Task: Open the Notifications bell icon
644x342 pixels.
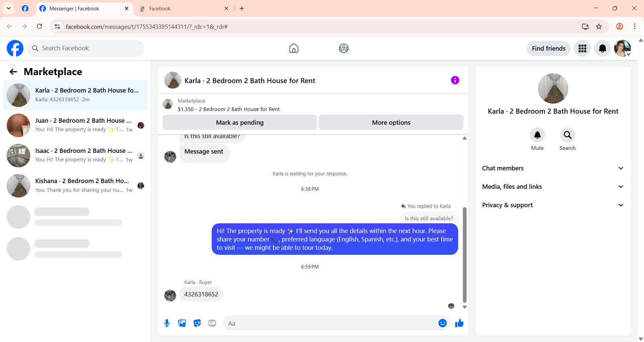Action: [602, 49]
